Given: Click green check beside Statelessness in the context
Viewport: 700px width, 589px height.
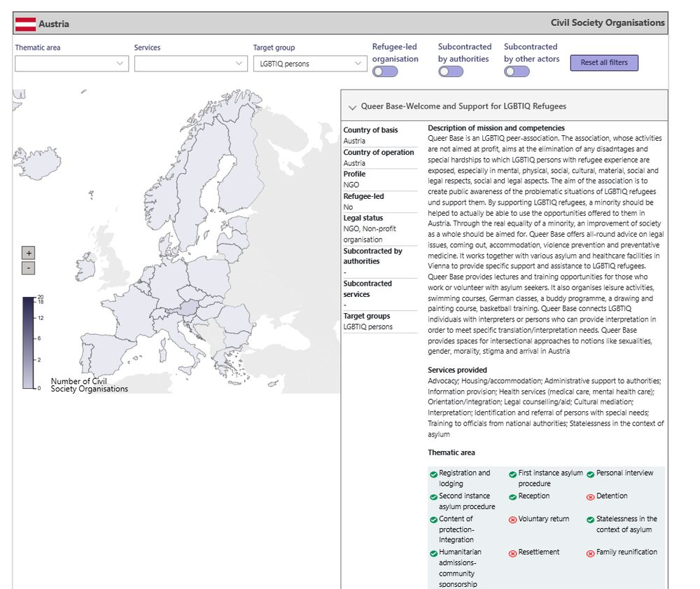Looking at the screenshot, I should tap(590, 520).
